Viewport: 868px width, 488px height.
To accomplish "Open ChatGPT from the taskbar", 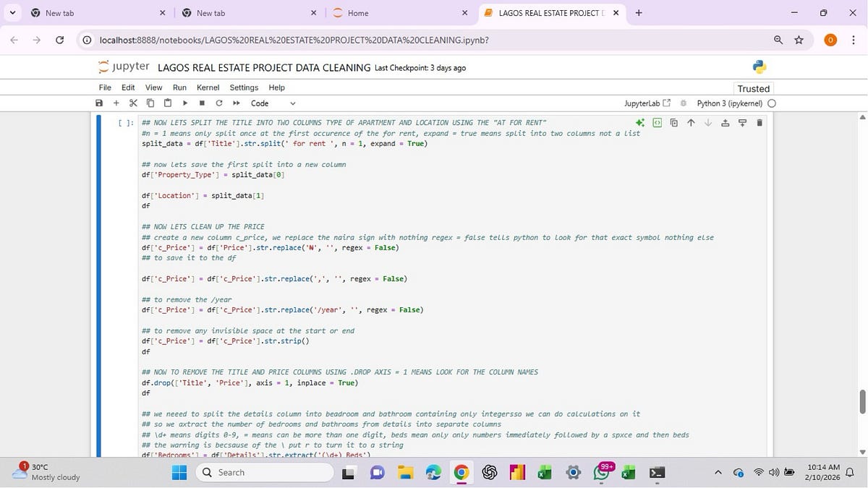I will 489,473.
